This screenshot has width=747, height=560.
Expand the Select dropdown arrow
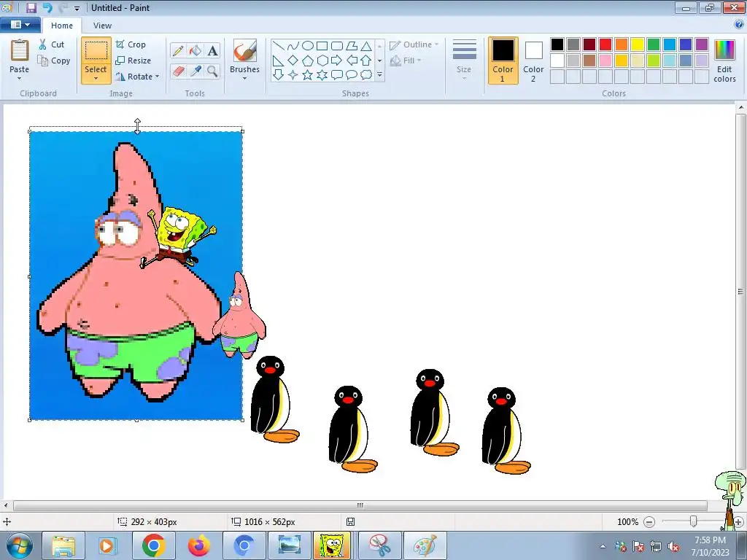tap(96, 79)
